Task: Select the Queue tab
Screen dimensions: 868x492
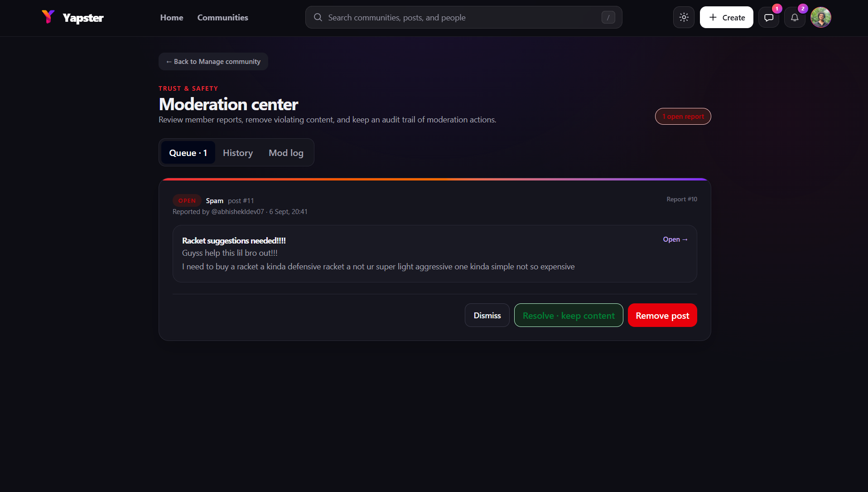Action: coord(188,153)
